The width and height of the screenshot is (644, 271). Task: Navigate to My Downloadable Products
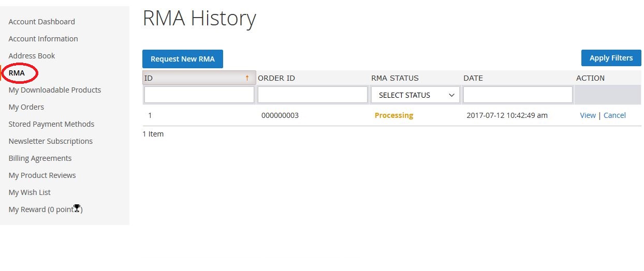click(54, 90)
